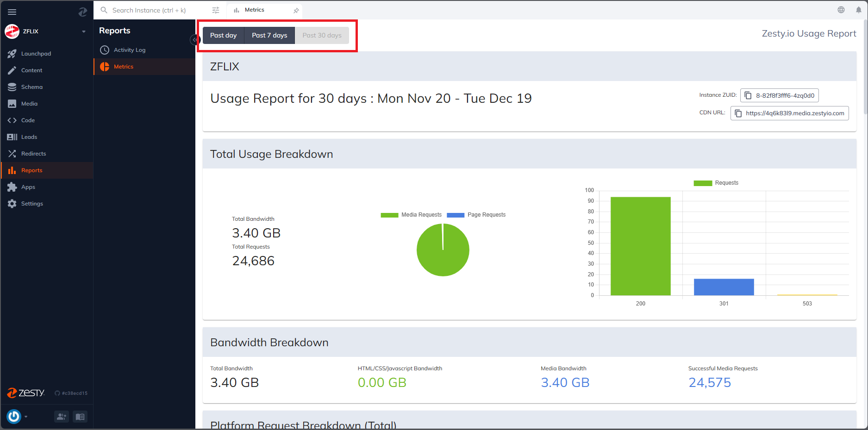Click the blue 301 status bar
Viewport: 868px width, 430px height.
click(724, 287)
